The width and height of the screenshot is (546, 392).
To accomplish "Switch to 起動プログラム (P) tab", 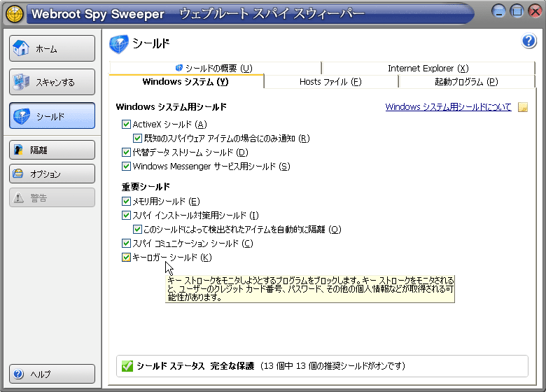I will [x=467, y=82].
